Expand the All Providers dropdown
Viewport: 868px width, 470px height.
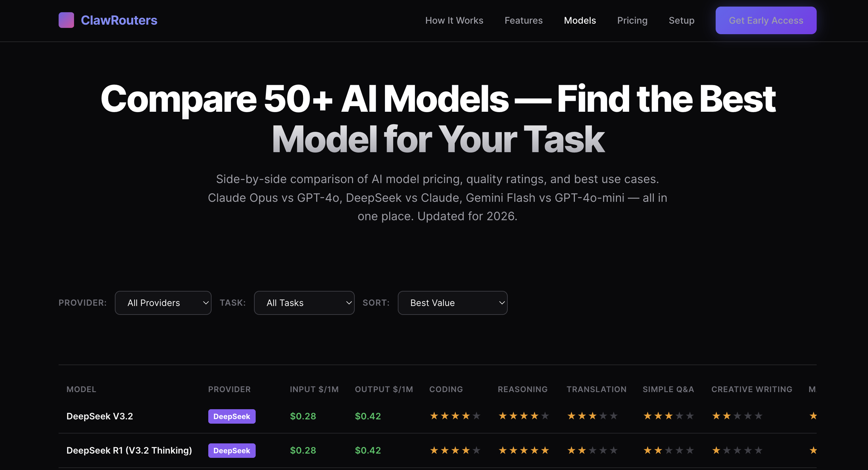point(163,303)
